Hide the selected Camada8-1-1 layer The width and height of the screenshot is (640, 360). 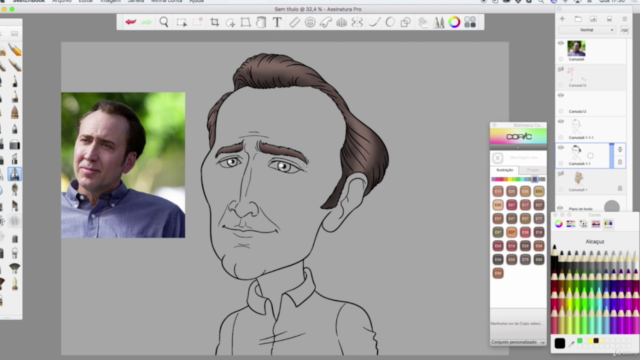[x=561, y=148]
